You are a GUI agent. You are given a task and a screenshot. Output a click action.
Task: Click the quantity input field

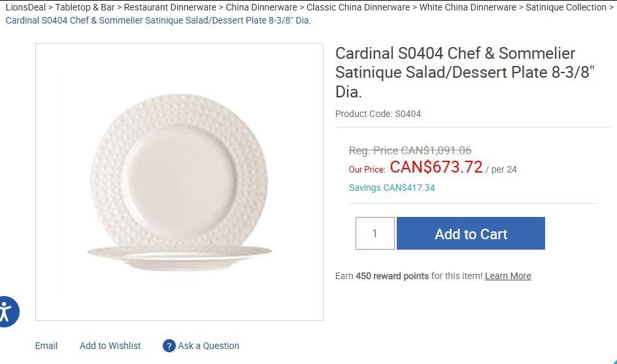click(375, 233)
